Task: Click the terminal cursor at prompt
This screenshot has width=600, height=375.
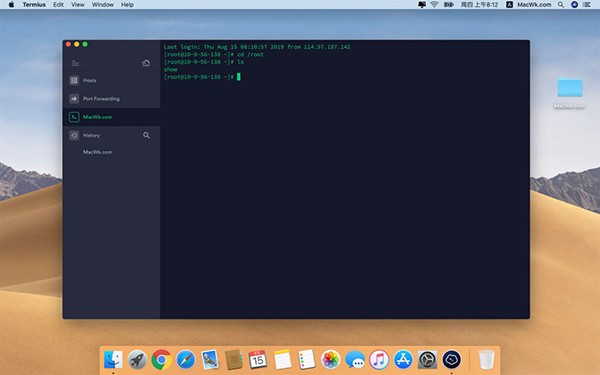Action: [x=239, y=77]
